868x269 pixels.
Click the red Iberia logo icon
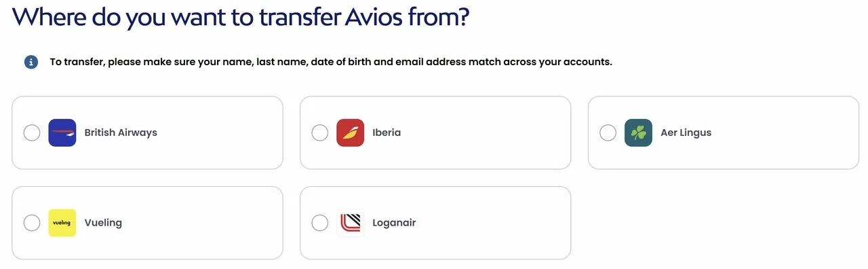[x=351, y=132]
